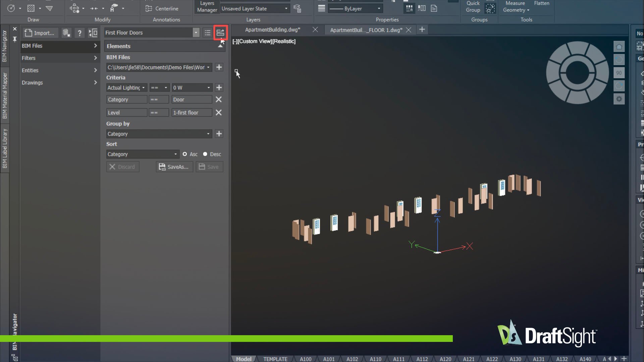The image size is (644, 362).
Task: Click the Quick Group tool icon
Action: point(490,8)
